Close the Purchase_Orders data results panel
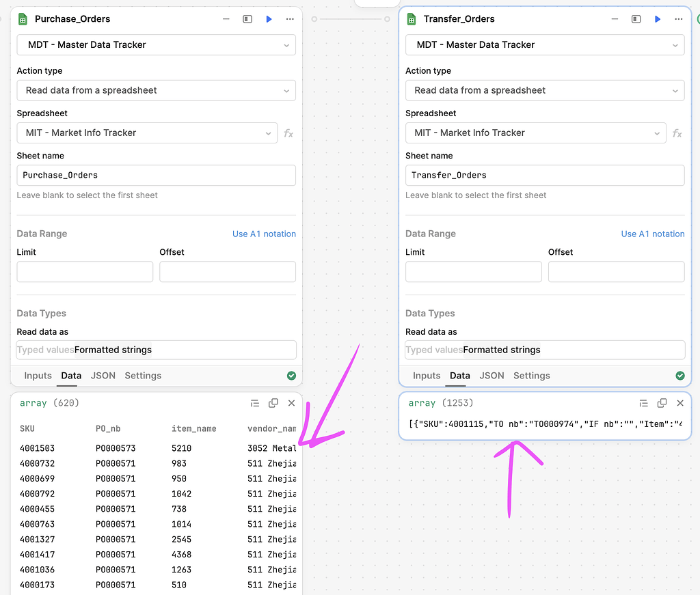This screenshot has width=700, height=595. pos(291,403)
